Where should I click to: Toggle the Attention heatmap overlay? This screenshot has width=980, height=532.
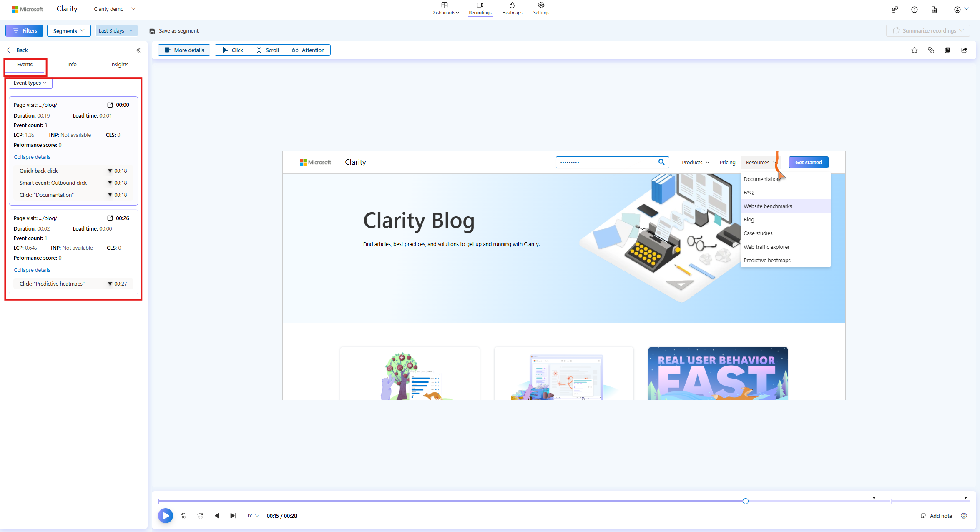[x=308, y=50]
